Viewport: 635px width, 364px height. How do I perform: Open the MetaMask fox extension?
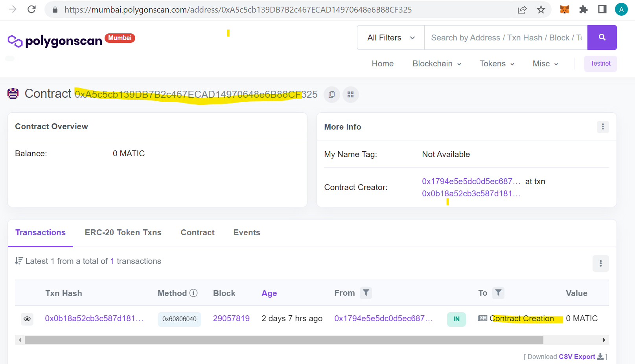(564, 9)
